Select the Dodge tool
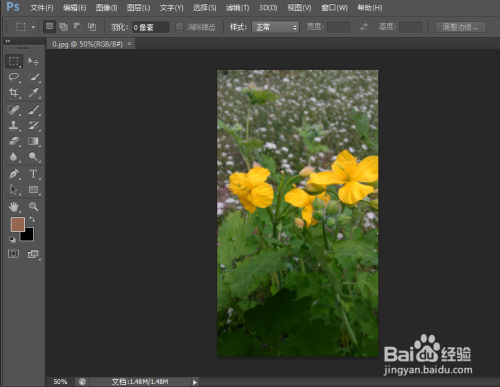The image size is (500, 387). (x=33, y=157)
